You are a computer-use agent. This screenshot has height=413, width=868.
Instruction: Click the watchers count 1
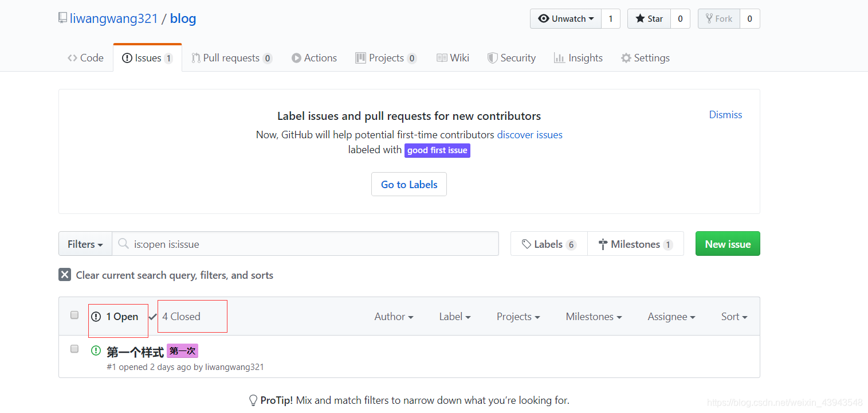click(611, 18)
